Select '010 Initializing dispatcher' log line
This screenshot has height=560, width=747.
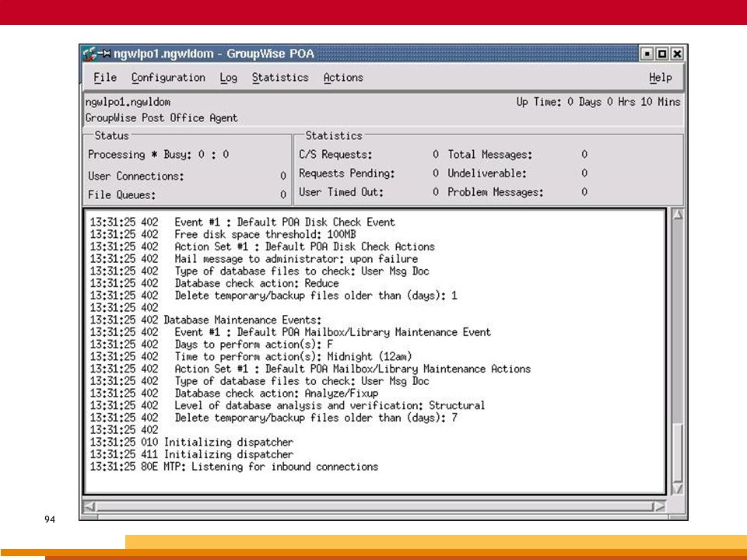[191, 443]
